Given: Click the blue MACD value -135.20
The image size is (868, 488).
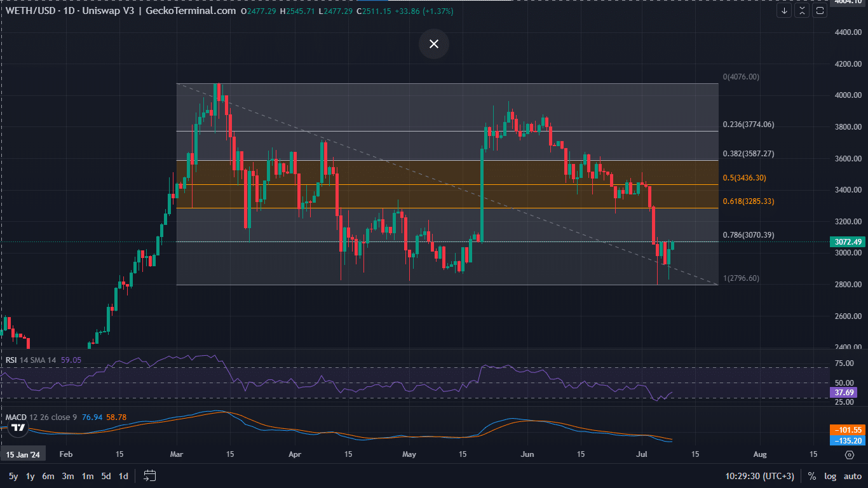Looking at the screenshot, I should (848, 440).
